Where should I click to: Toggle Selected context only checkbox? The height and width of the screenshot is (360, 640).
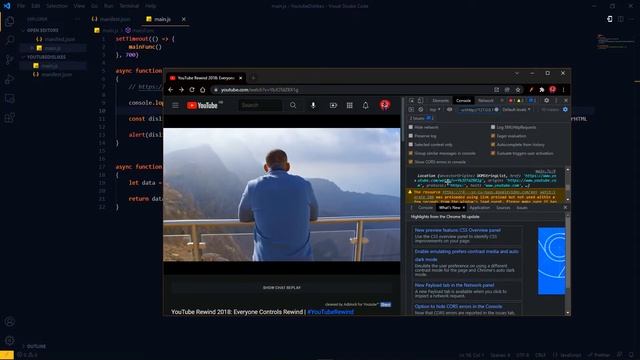(x=411, y=144)
